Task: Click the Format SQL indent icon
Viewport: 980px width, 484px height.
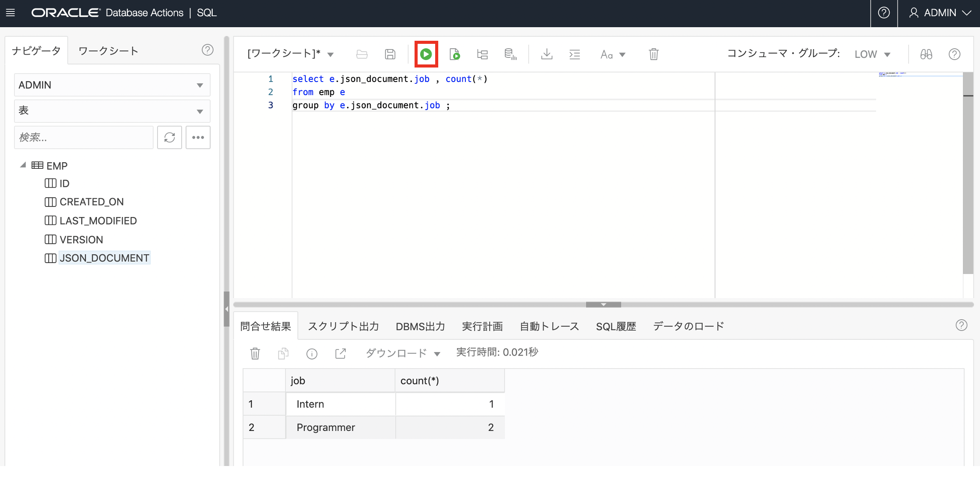Action: click(575, 54)
